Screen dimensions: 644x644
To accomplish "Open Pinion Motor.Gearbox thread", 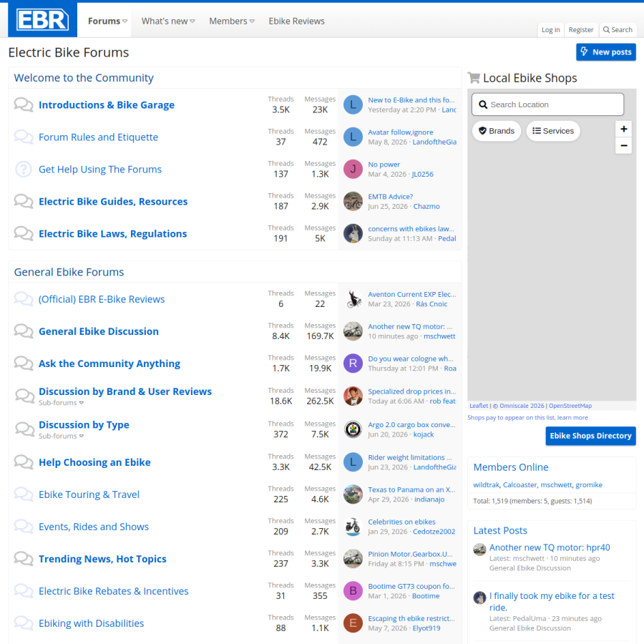I will (x=410, y=554).
